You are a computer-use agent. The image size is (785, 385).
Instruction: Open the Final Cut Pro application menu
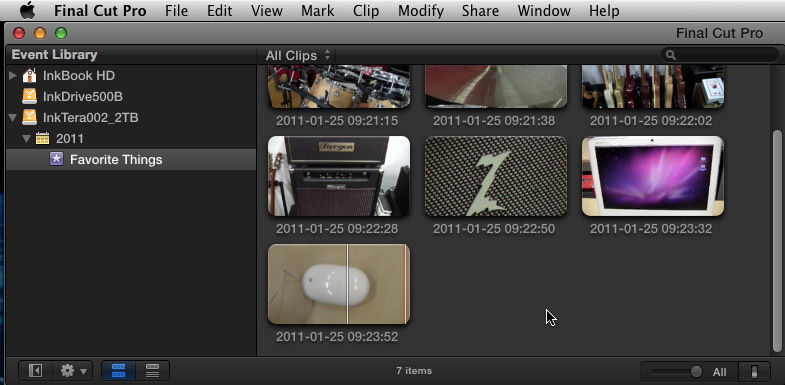(x=100, y=11)
